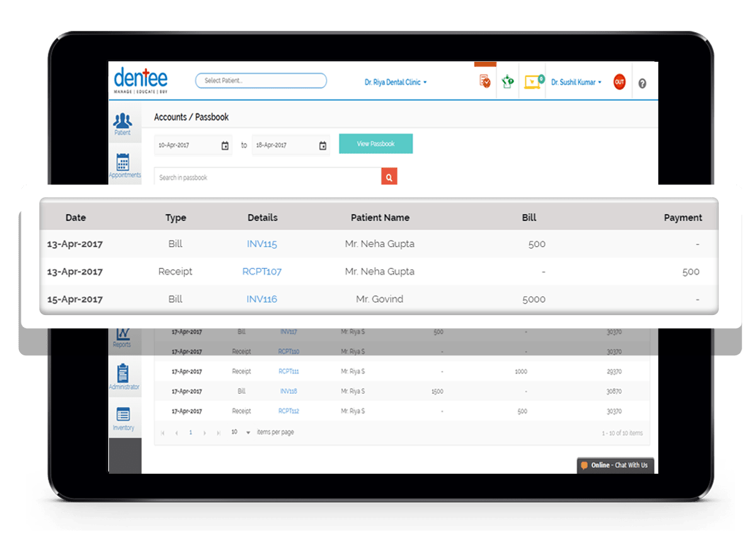Image resolution: width=756 pixels, height=545 pixels.
Task: Click the 18-Apr-2017 end date field
Action: [x=290, y=145]
